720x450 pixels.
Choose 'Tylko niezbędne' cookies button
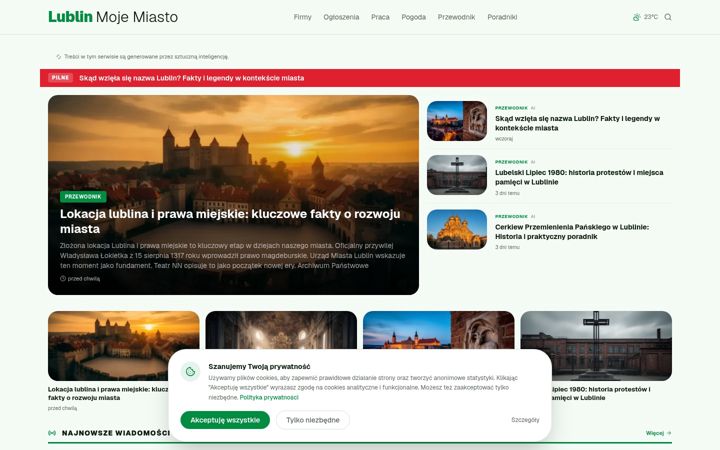[x=313, y=420]
